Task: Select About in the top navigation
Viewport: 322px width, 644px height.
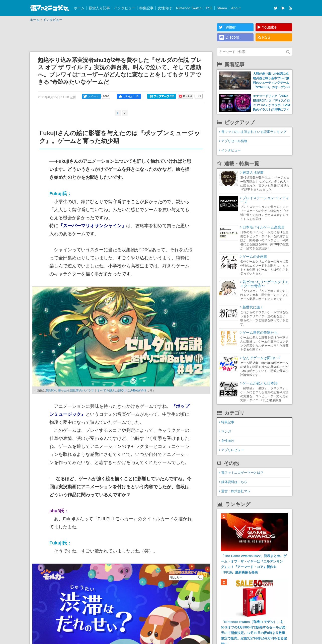Action: point(236,8)
